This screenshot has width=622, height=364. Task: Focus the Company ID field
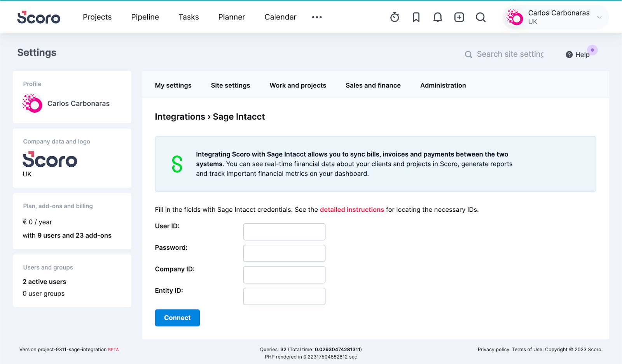point(284,275)
